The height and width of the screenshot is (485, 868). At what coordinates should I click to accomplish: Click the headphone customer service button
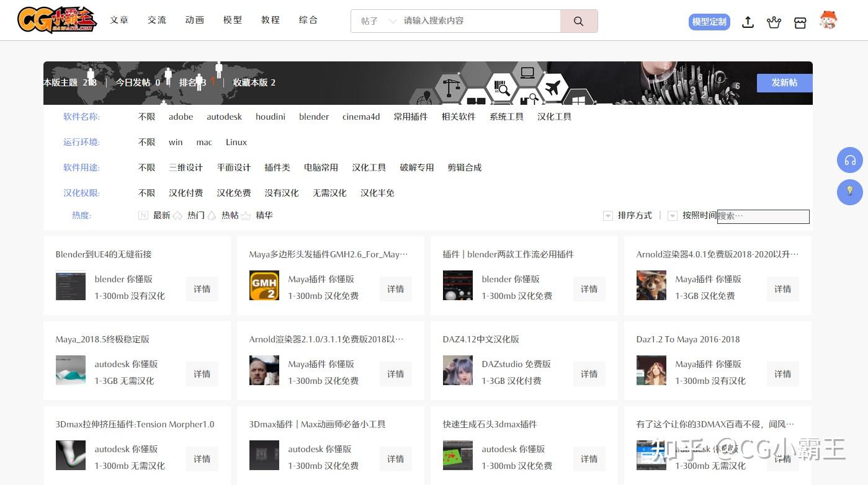click(x=850, y=160)
